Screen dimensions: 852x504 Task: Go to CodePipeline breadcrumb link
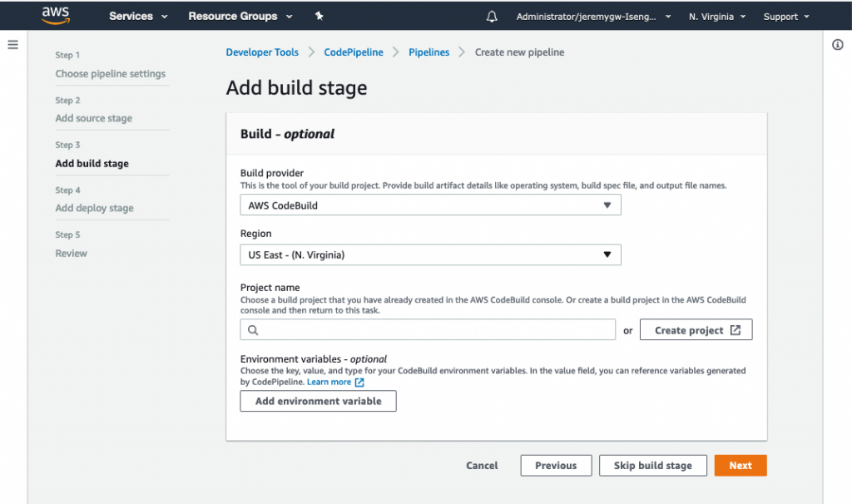pos(354,52)
